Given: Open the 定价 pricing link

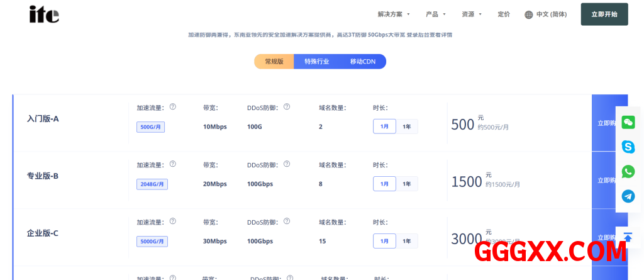Looking at the screenshot, I should click(504, 14).
